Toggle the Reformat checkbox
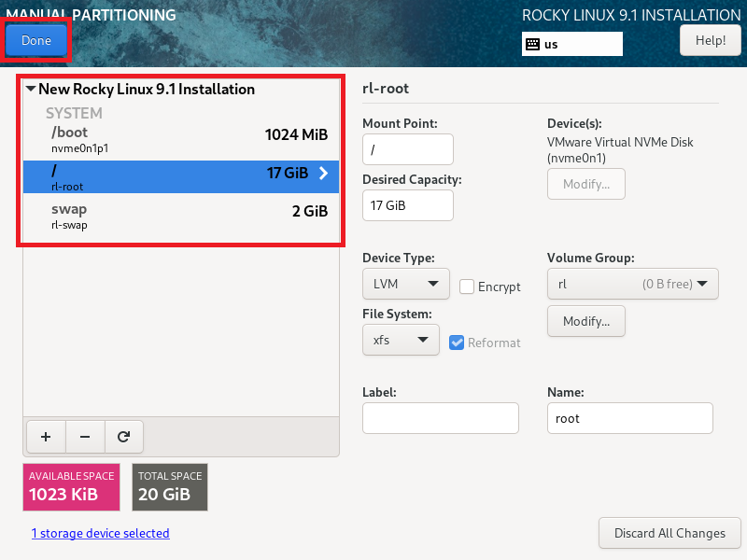 coord(457,343)
